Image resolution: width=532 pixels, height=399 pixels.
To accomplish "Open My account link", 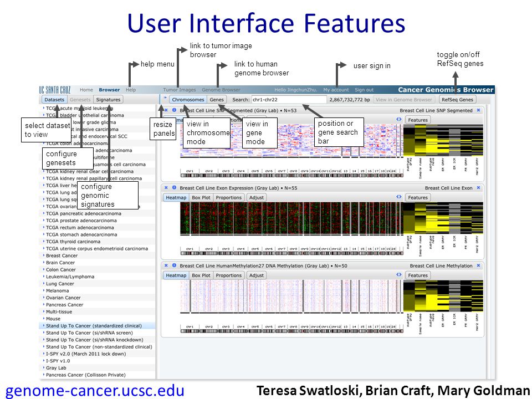I will coord(336,90).
